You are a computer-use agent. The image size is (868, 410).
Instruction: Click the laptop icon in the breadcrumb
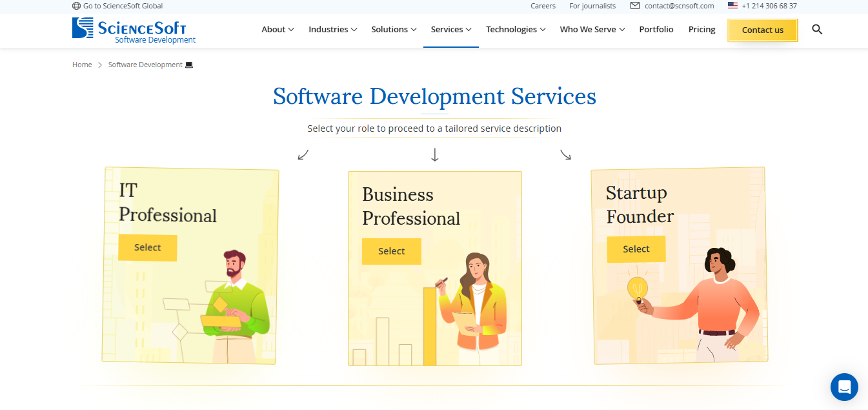(188, 64)
